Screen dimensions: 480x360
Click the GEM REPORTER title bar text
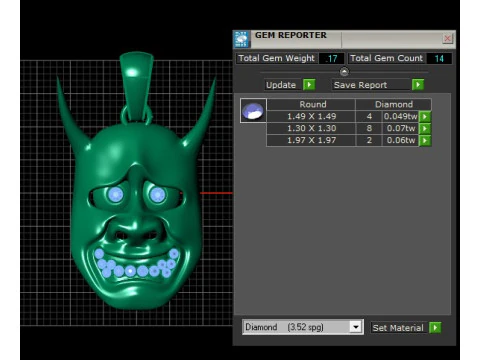[x=291, y=35]
